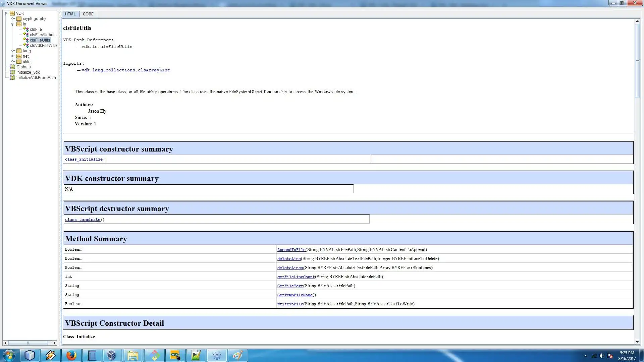Click the Firefox browser taskbar icon

point(71,355)
